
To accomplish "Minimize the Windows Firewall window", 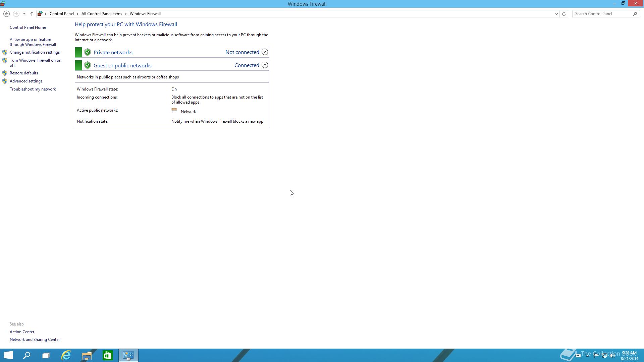I will coord(614,4).
